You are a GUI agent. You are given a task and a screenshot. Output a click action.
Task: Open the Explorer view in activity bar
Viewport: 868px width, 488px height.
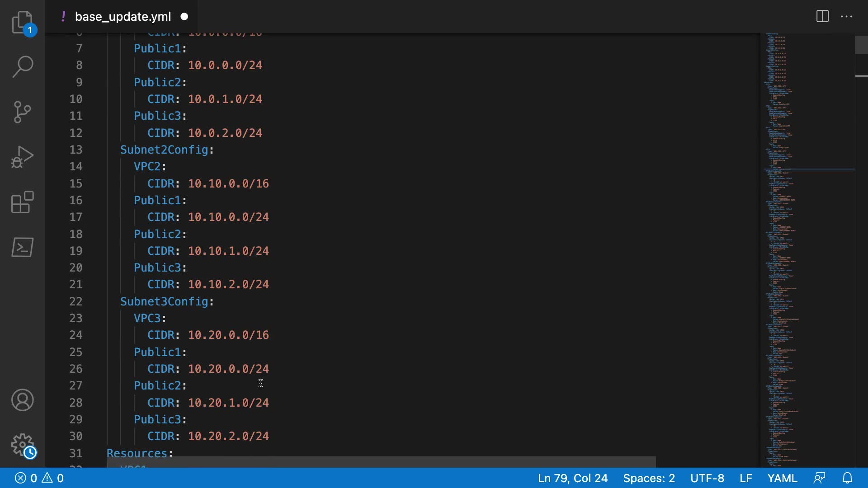pyautogui.click(x=22, y=22)
